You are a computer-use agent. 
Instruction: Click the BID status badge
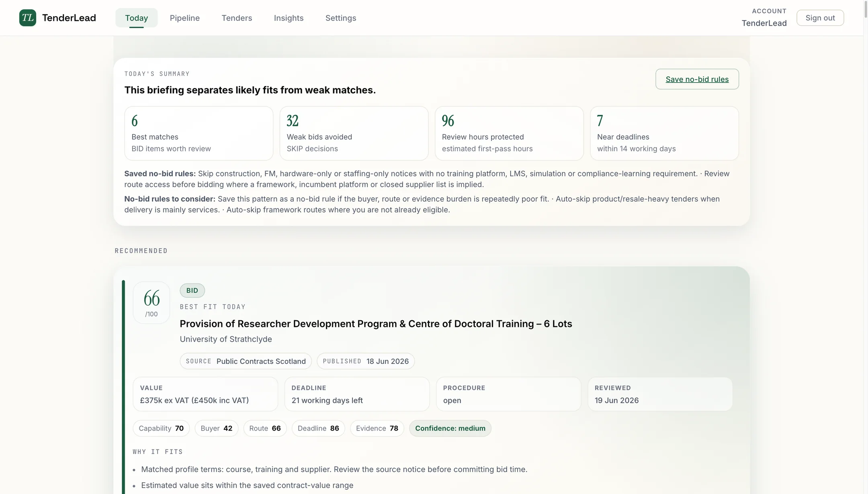[x=192, y=290]
